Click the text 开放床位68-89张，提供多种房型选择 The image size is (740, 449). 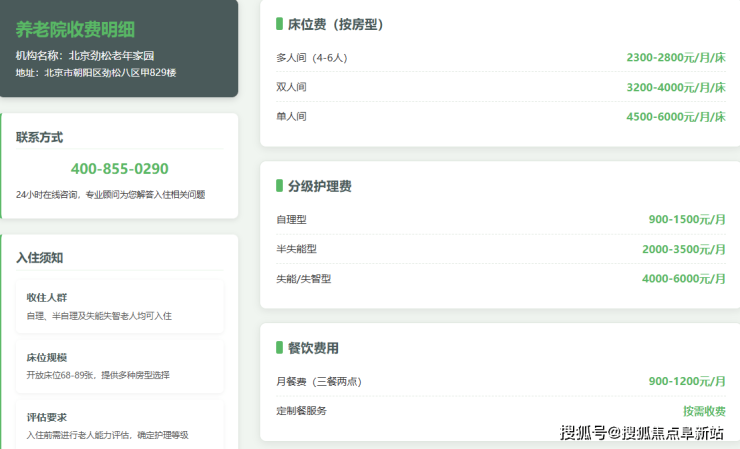coord(98,375)
